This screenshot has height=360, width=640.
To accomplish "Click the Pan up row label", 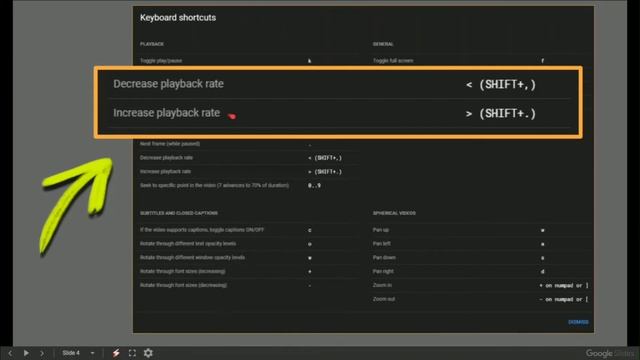I will click(380, 230).
